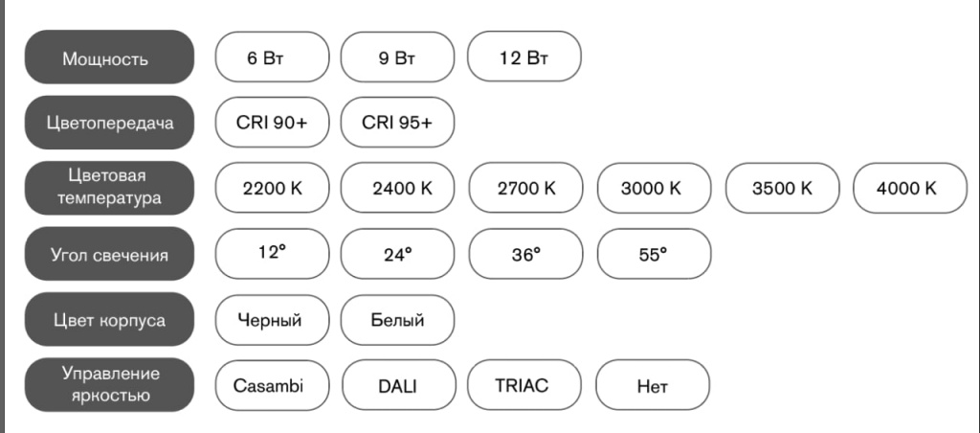Screen dimensions: 980x433
Task: Select 2200 K color temperature
Action: click(x=272, y=188)
